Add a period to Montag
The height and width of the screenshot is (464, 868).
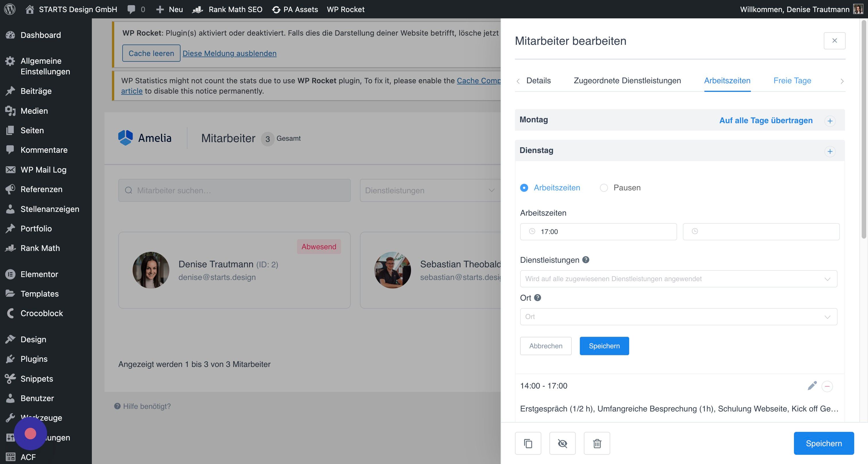830,121
